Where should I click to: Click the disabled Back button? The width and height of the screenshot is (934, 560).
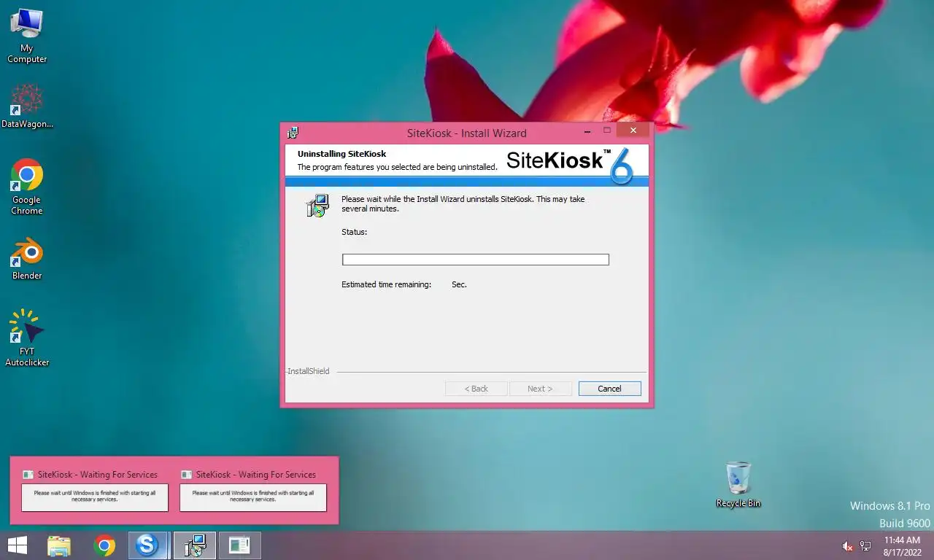click(476, 389)
